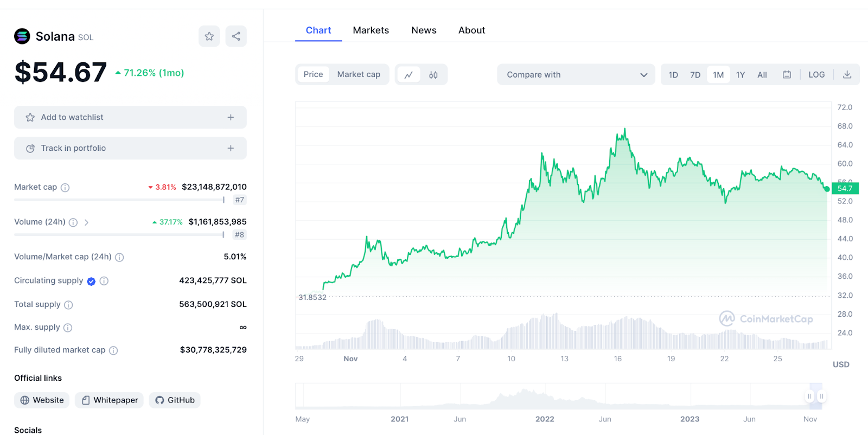The width and height of the screenshot is (868, 435).
Task: Switch to the News tab
Action: (424, 30)
